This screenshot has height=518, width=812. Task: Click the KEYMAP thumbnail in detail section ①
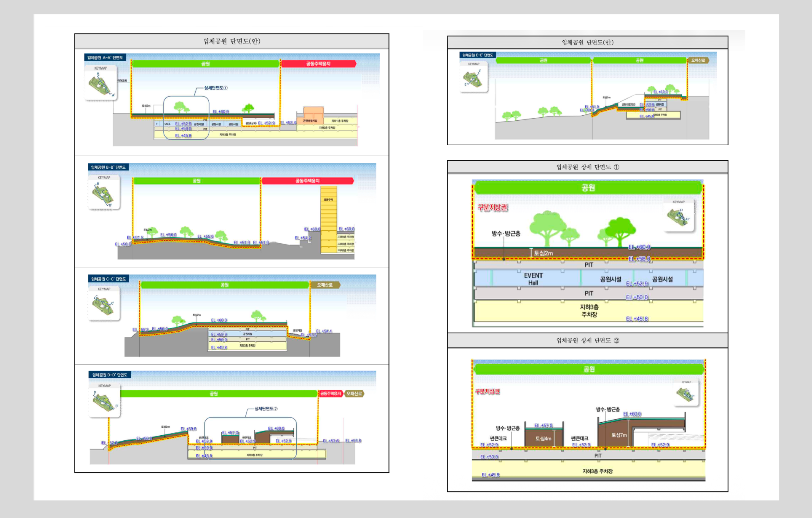point(679,216)
